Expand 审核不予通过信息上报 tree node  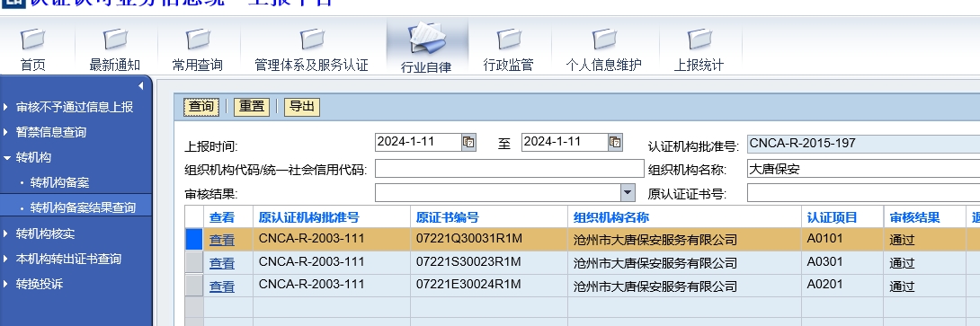coord(6,107)
